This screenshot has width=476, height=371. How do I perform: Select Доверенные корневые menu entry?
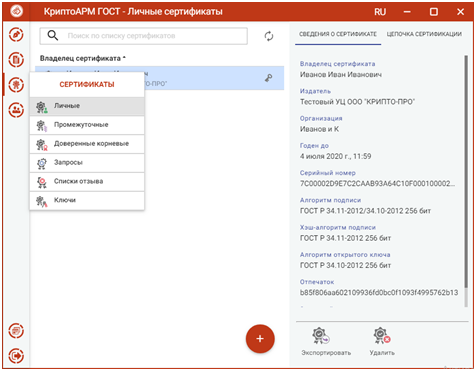pos(87,144)
